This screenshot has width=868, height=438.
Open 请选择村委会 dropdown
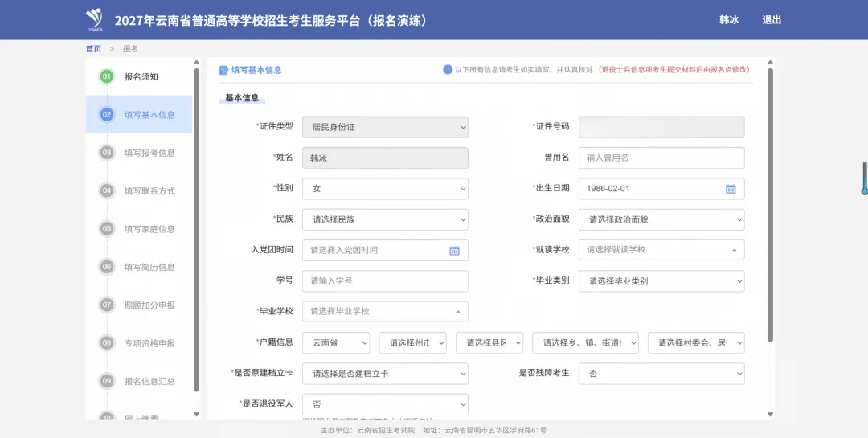click(x=696, y=342)
